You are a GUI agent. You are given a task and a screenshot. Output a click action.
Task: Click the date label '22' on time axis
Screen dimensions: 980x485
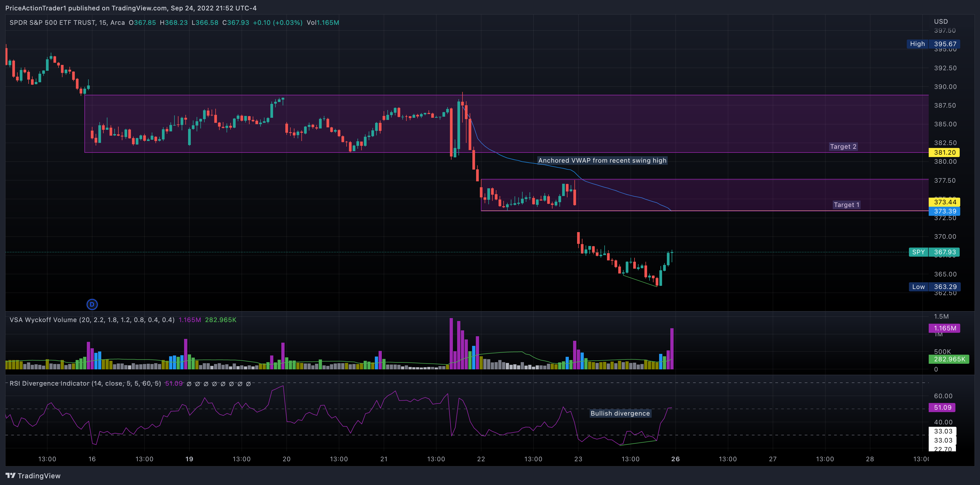481,459
